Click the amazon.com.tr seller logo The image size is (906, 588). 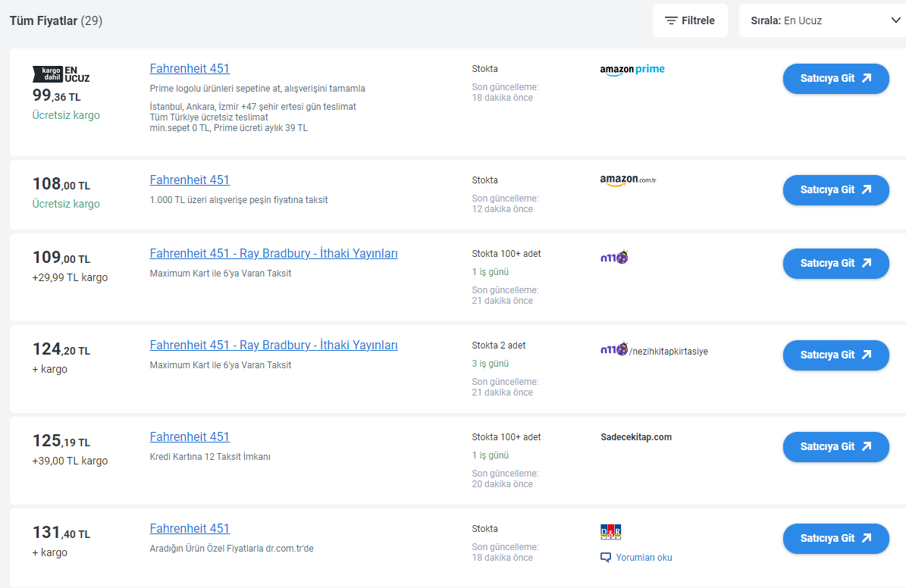pos(628,180)
